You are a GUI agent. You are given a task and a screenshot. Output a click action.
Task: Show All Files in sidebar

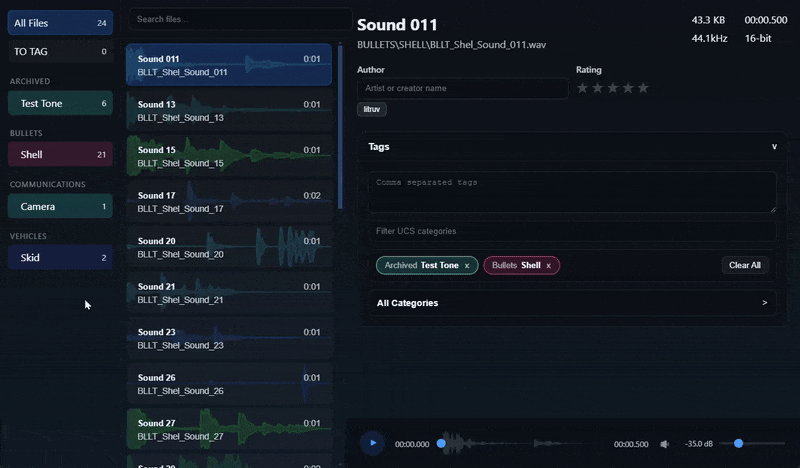tap(60, 23)
